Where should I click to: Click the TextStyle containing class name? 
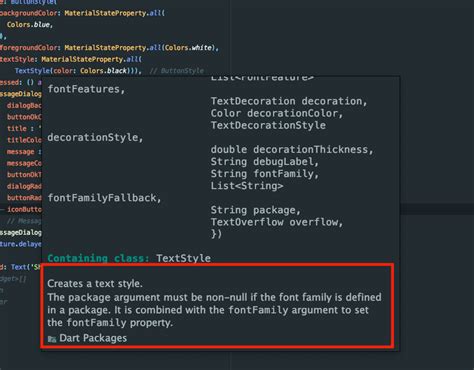pyautogui.click(x=183, y=258)
